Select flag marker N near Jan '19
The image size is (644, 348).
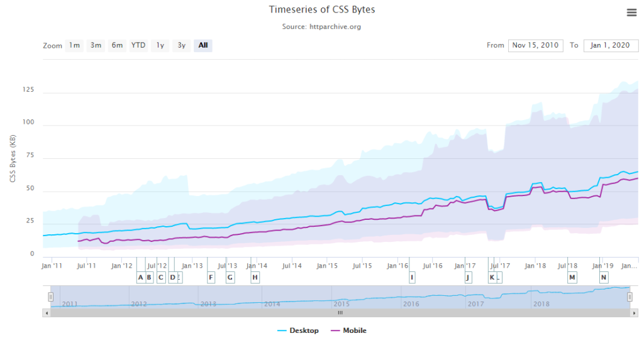[x=604, y=277]
